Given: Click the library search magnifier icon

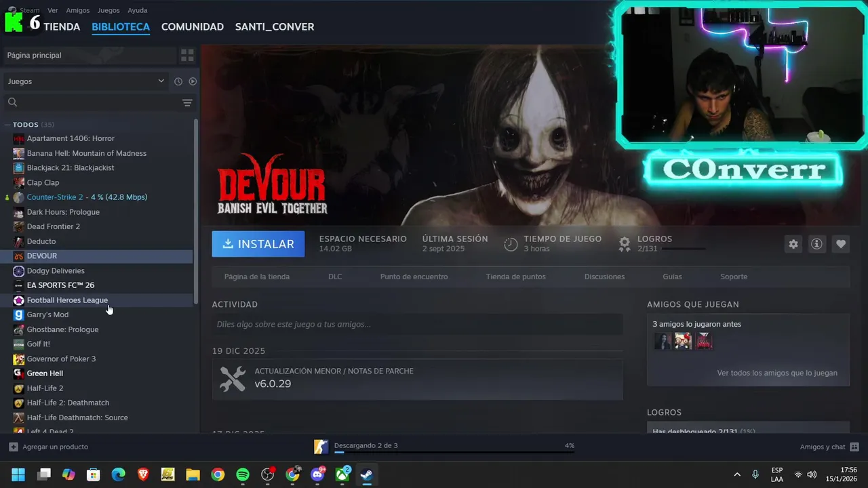Looking at the screenshot, I should 12,102.
